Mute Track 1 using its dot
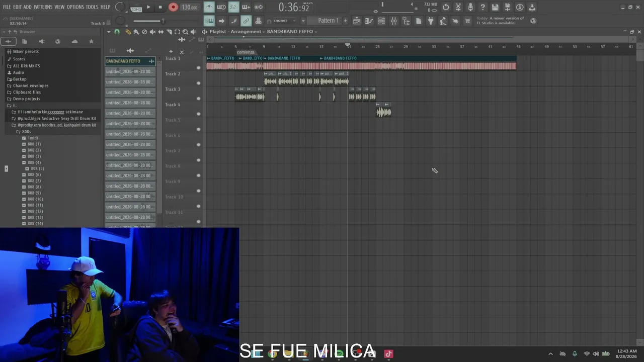 click(198, 67)
